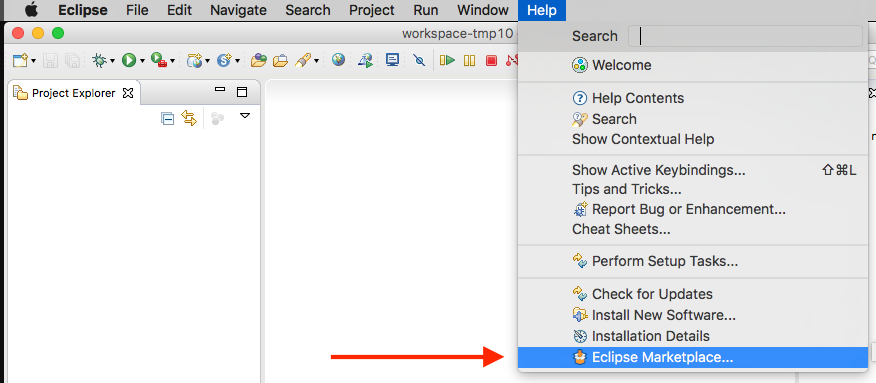Click the green Resume icon
Screen dimensions: 876x383
447,60
